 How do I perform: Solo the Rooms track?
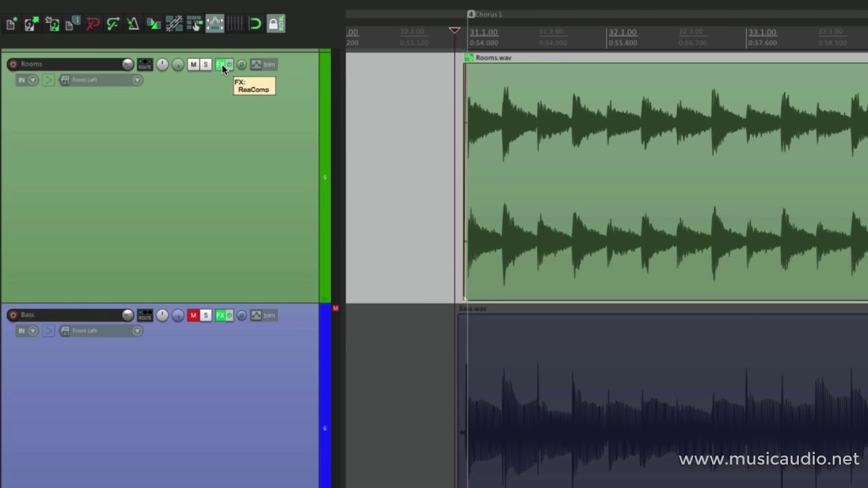pos(206,64)
